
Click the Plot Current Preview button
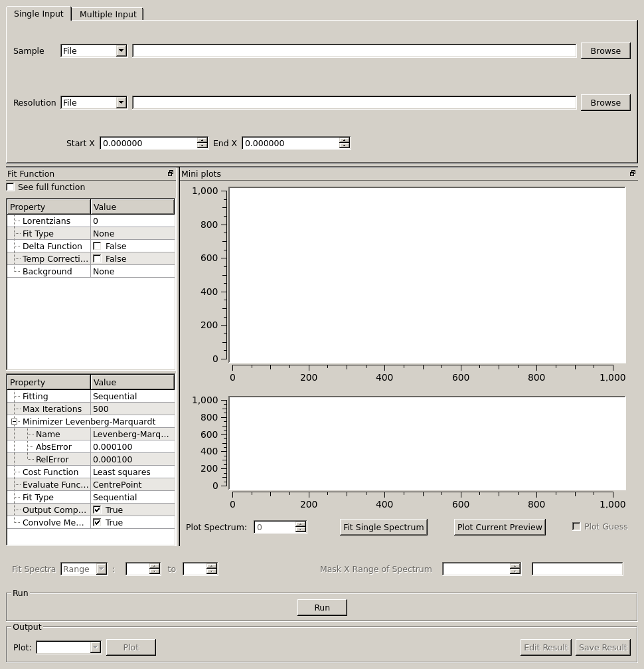[499, 527]
